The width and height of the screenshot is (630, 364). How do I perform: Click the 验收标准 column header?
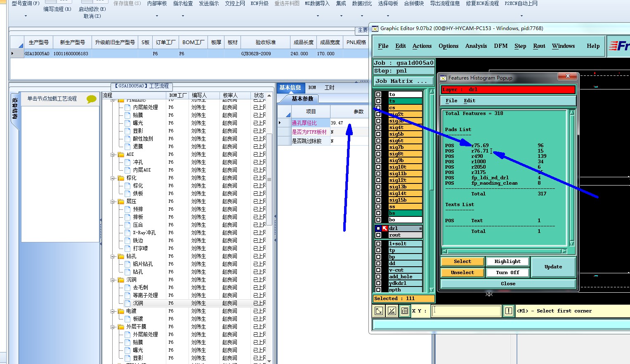[265, 42]
